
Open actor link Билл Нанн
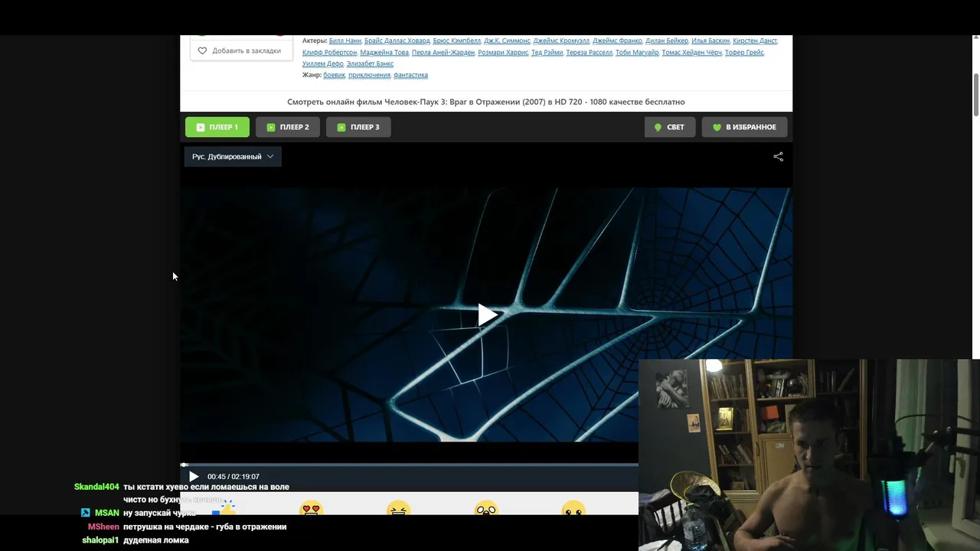click(345, 41)
